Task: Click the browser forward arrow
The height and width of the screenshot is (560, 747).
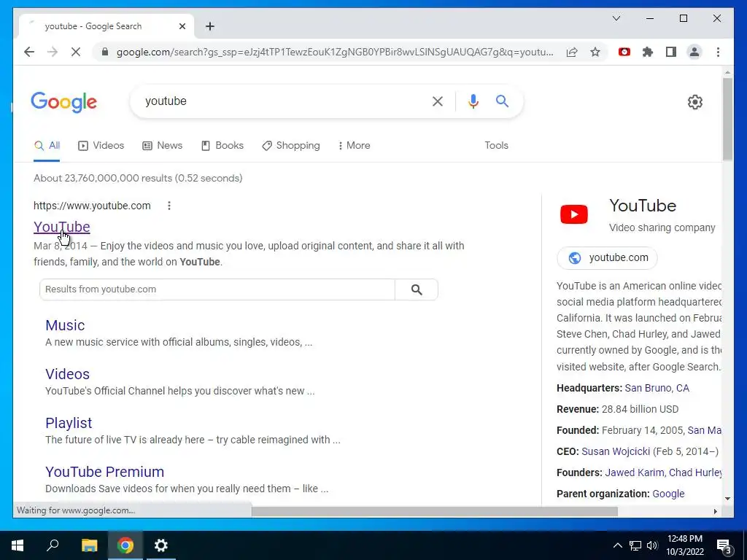Action: coord(53,52)
